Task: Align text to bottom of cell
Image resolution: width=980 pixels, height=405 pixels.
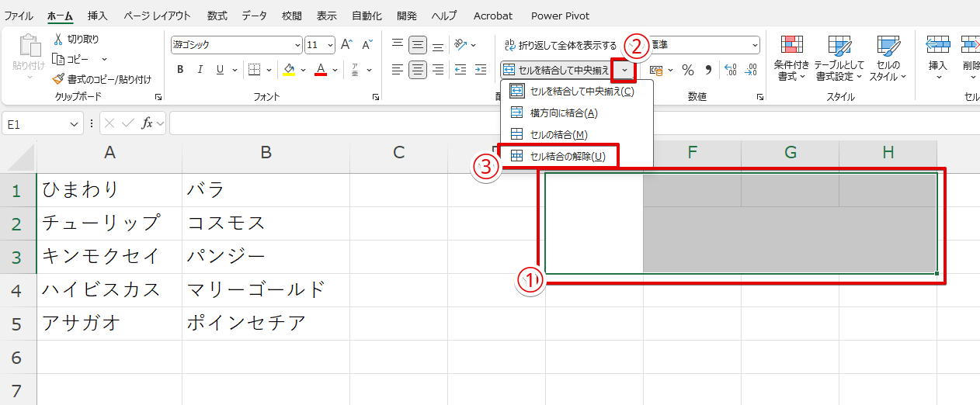Action: tap(438, 45)
